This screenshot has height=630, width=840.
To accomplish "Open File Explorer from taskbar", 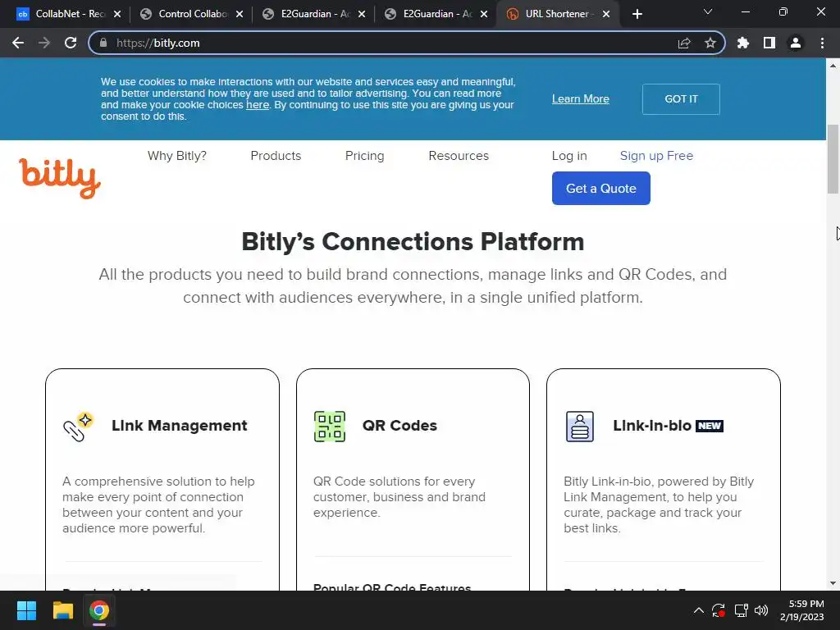I will [x=62, y=610].
